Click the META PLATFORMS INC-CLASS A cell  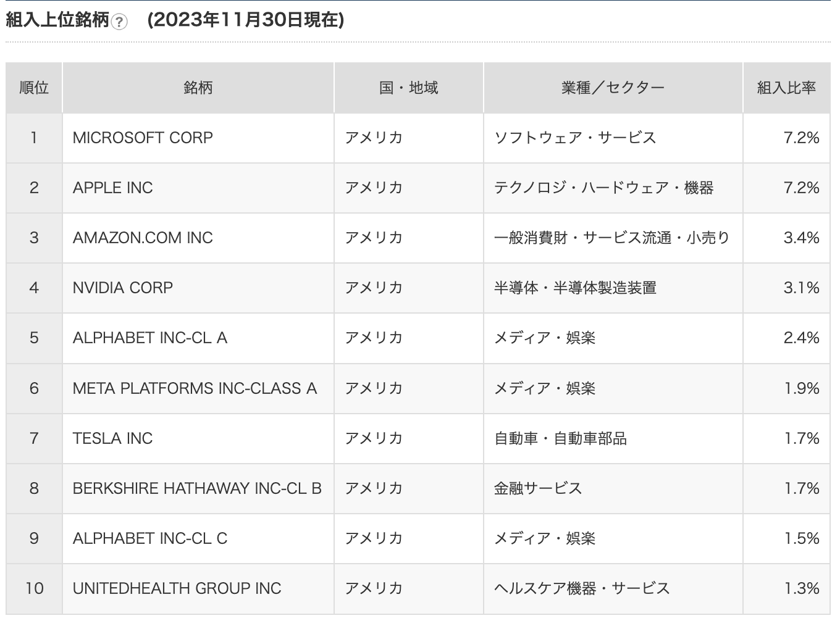[x=198, y=388]
